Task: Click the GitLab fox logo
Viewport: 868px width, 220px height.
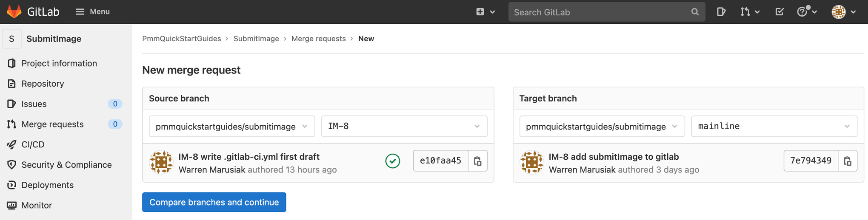Action: (x=14, y=11)
